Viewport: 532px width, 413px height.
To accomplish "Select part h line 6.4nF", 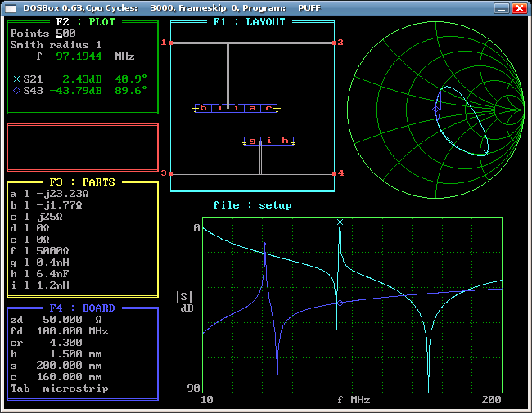I will coord(40,274).
